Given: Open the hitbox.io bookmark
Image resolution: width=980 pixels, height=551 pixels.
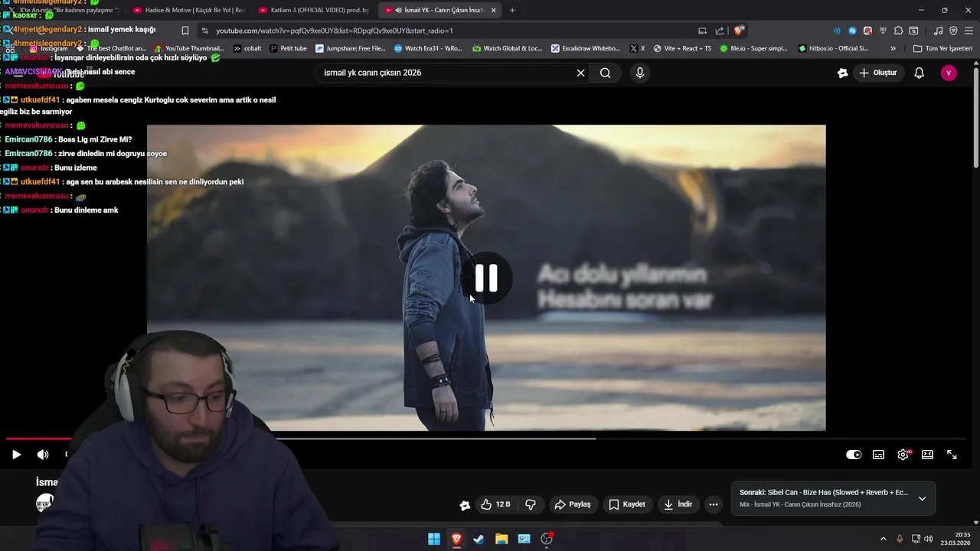Looking at the screenshot, I should 833,48.
